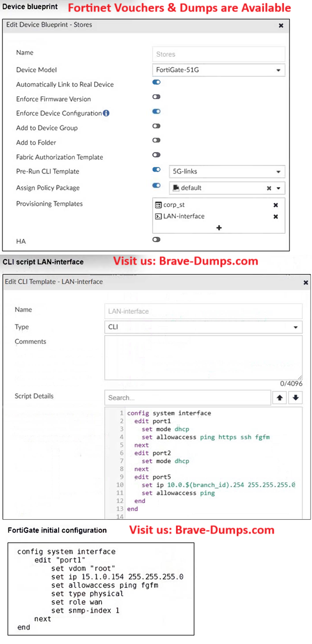
Task: Click the Enforce Device Configuration info icon
Action: [x=106, y=114]
